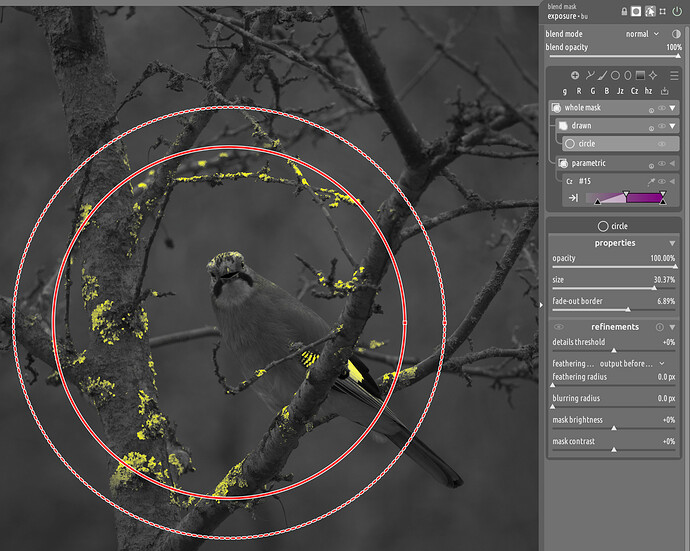Collapse the refinements section
The width and height of the screenshot is (690, 551).
pyautogui.click(x=672, y=327)
